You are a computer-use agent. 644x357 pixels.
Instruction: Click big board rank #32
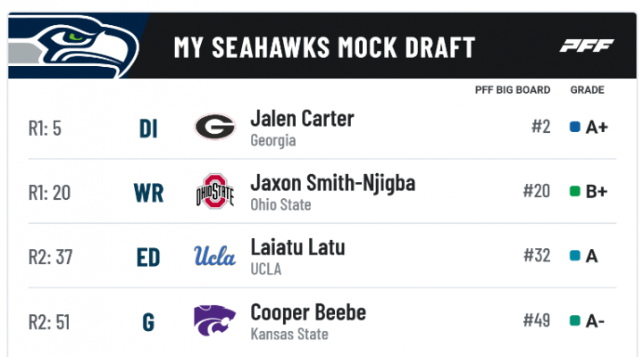point(537,255)
